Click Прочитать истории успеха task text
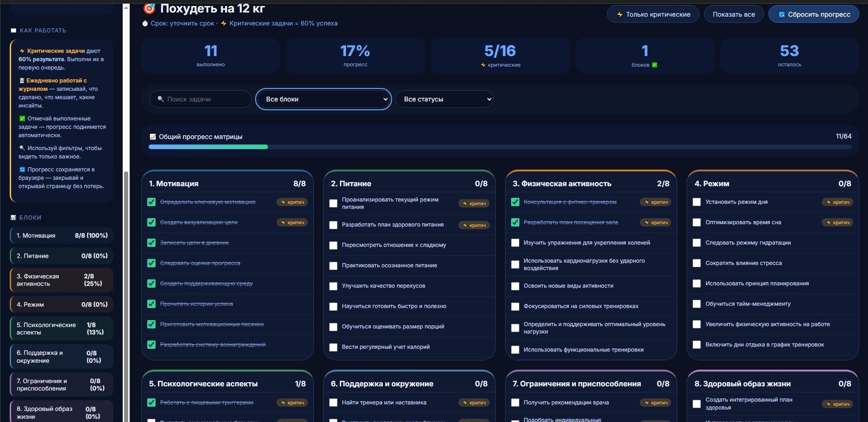868x422 pixels. (196, 304)
